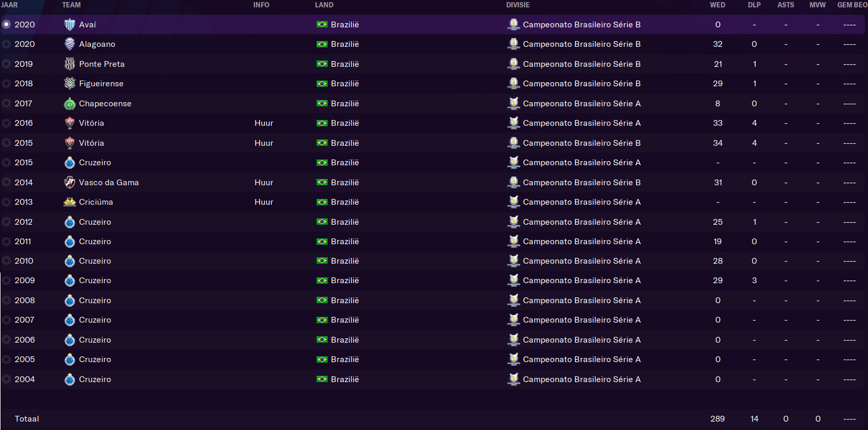Click the 2012 Cruzeiro season row

coord(433,222)
